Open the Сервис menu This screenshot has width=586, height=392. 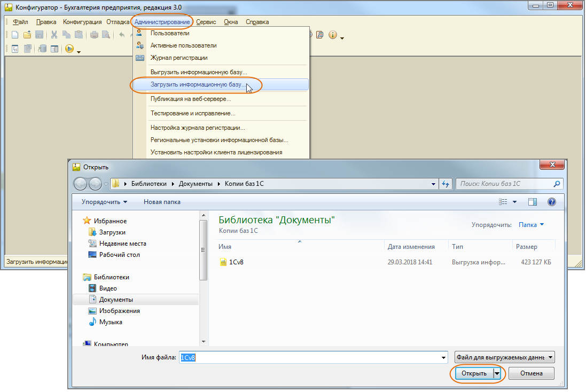tap(206, 22)
